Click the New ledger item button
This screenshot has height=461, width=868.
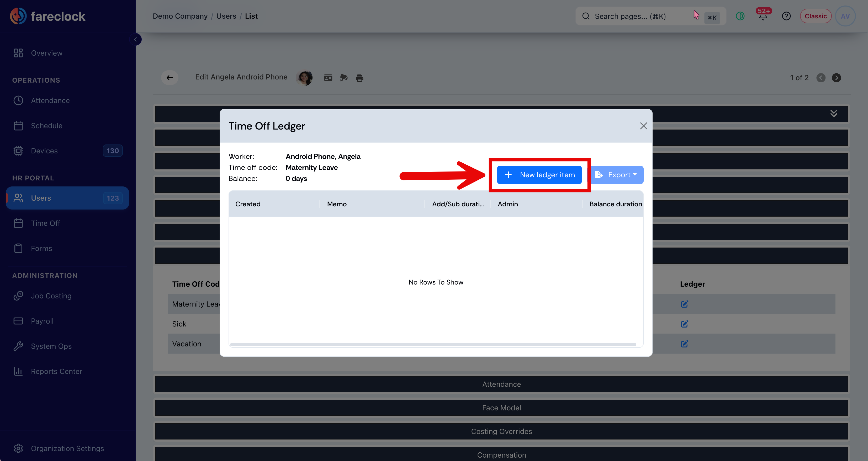(539, 175)
